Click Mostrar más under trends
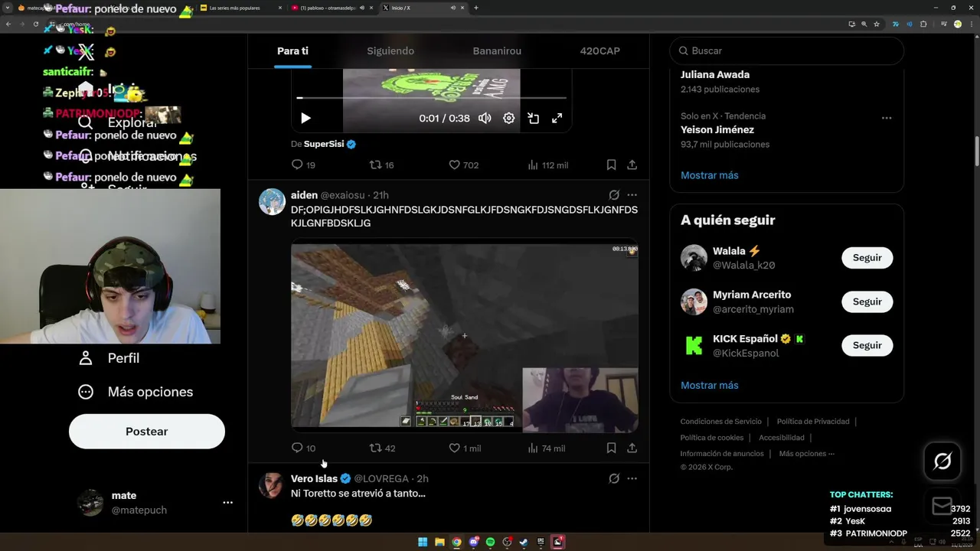The image size is (980, 551). pyautogui.click(x=709, y=175)
